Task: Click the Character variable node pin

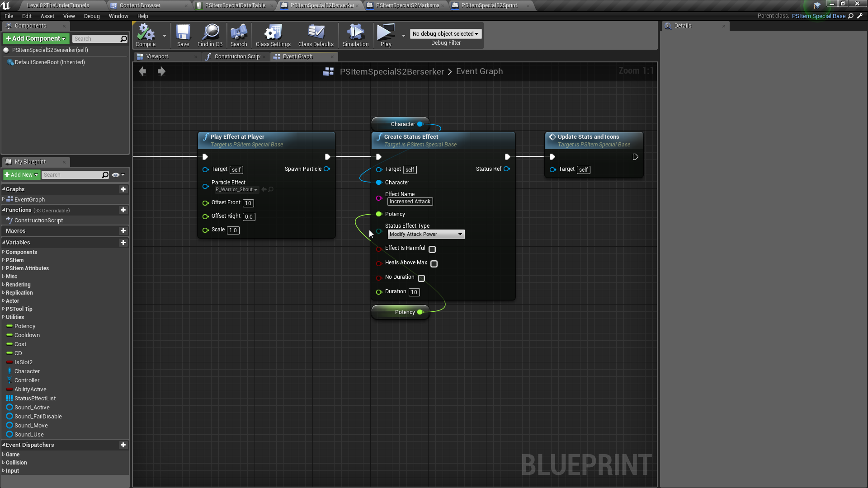Action: coord(420,124)
